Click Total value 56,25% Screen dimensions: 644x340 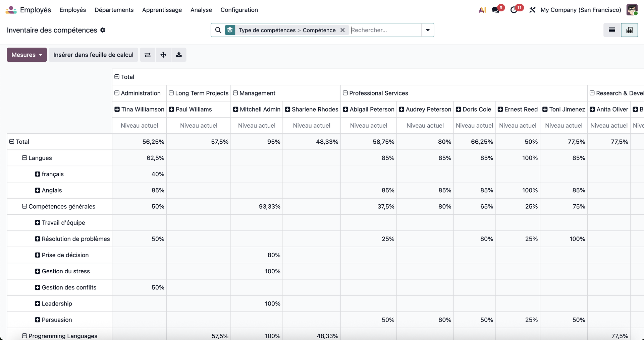pyautogui.click(x=153, y=142)
